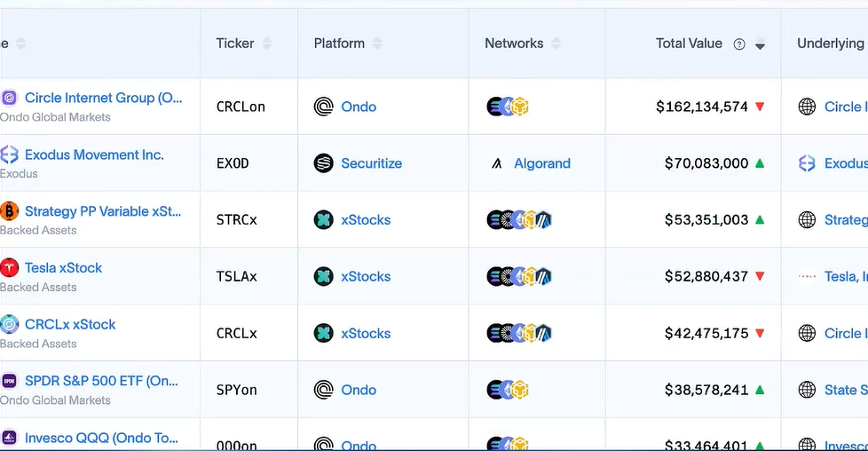Viewport: 868px width, 451px height.
Task: Click the $70,083,000 total value
Action: [706, 163]
